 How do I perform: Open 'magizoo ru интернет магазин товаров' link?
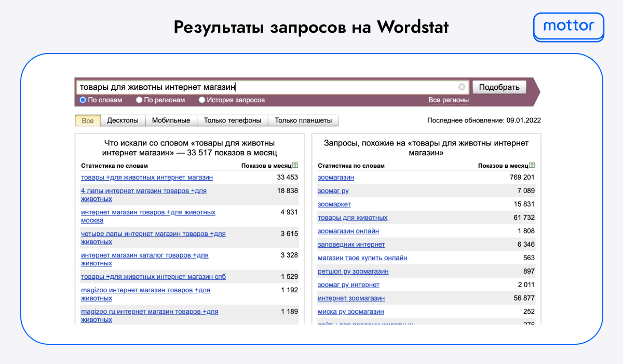tap(150, 315)
